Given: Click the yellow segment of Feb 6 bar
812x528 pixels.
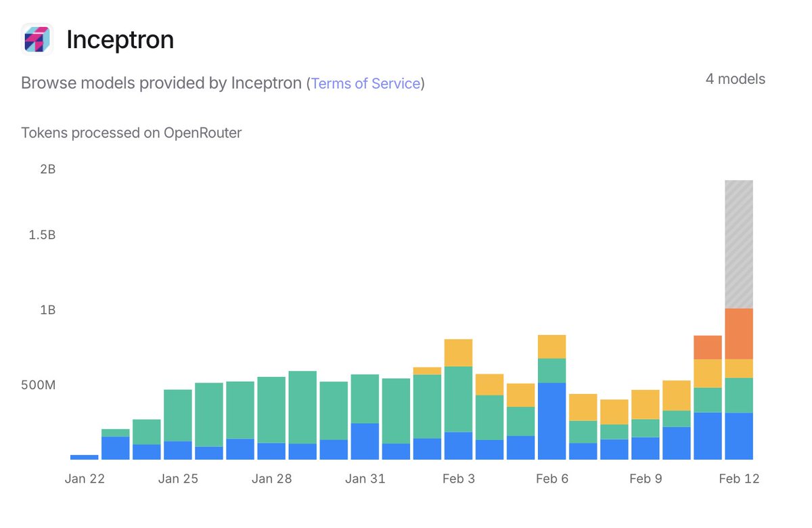Looking at the screenshot, I should click(x=552, y=347).
